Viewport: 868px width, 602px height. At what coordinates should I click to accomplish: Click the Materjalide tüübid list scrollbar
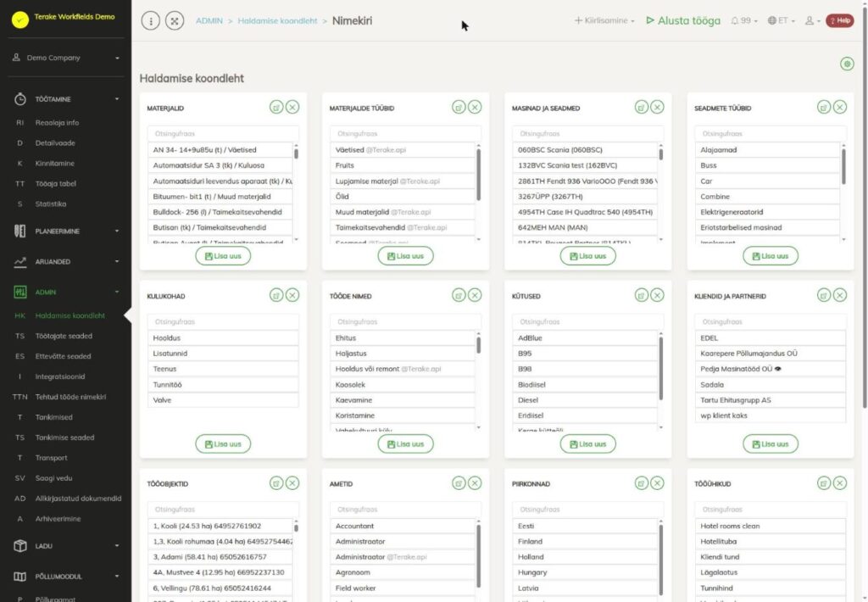[478, 175]
